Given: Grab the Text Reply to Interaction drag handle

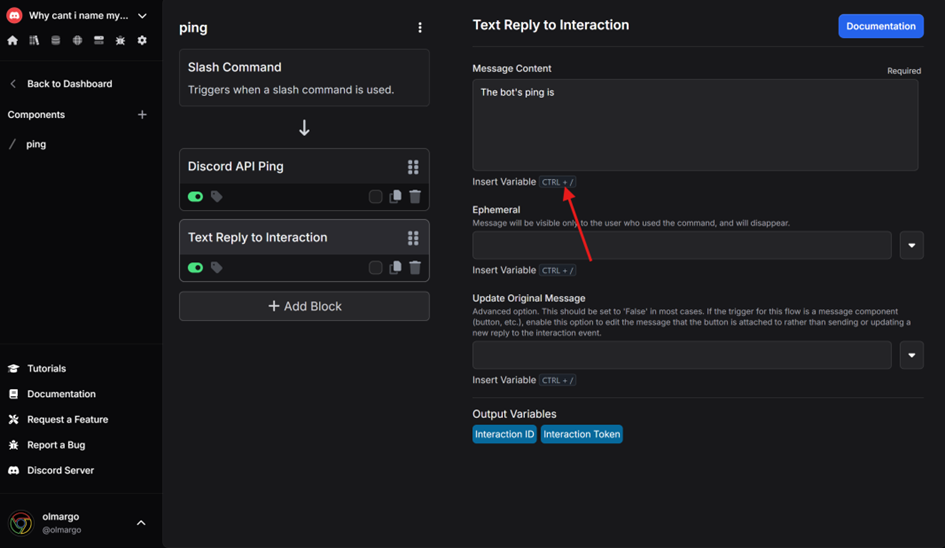Looking at the screenshot, I should click(x=413, y=238).
